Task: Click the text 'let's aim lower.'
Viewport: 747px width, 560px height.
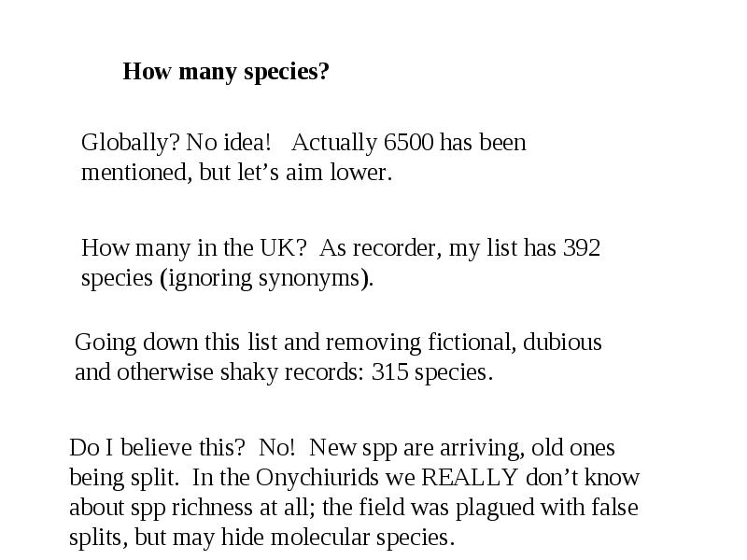Action: click(315, 172)
